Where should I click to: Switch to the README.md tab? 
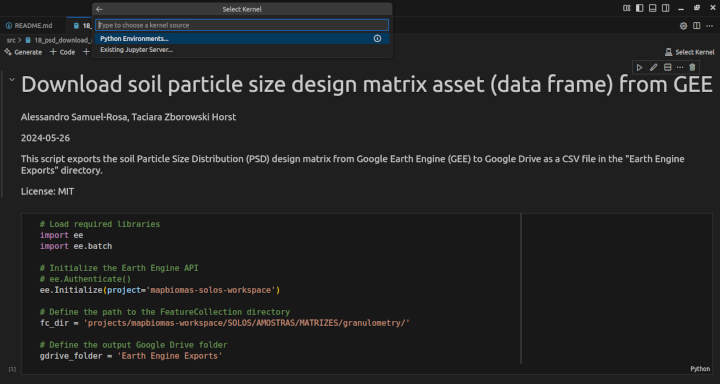pos(29,26)
